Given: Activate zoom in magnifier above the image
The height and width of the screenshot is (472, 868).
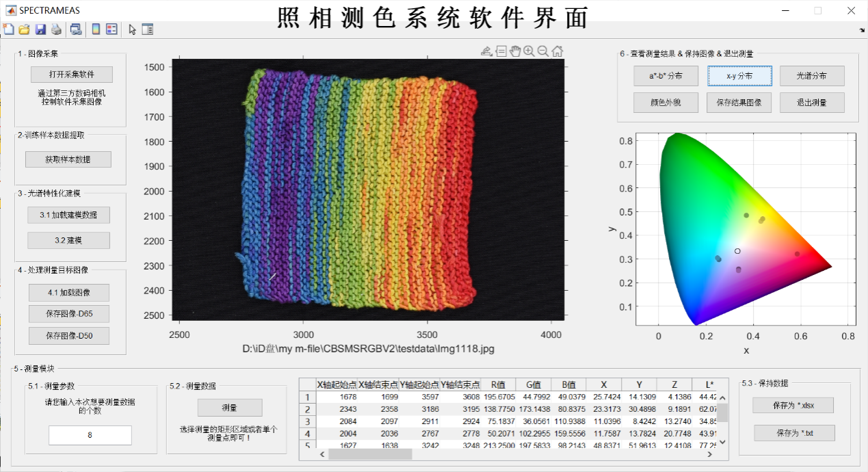Looking at the screenshot, I should click(529, 51).
